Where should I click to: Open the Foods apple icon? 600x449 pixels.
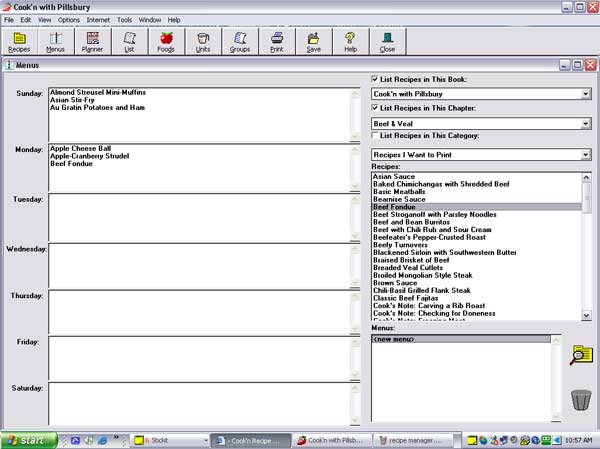click(166, 41)
